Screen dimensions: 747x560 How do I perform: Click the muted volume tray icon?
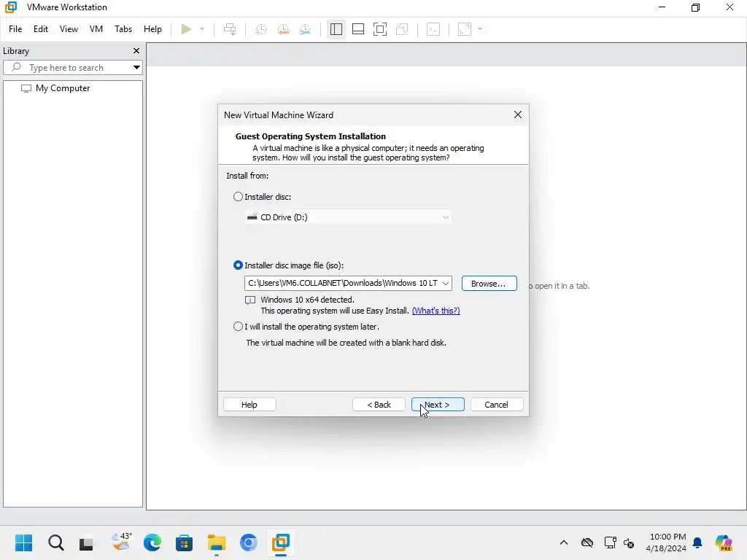click(x=629, y=542)
